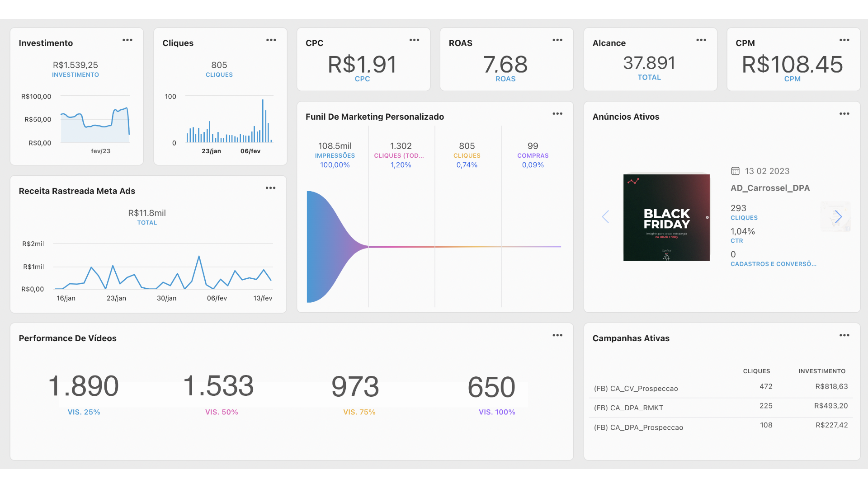Image resolution: width=868 pixels, height=488 pixels.
Task: Click the calendar icon beside 13 02 2023
Action: point(736,171)
